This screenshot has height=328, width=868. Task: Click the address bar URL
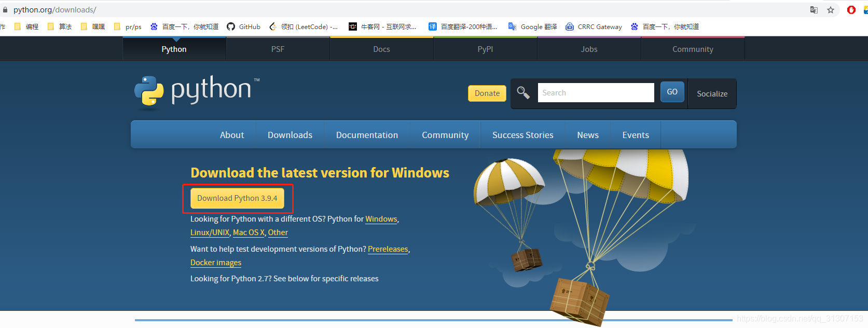55,10
